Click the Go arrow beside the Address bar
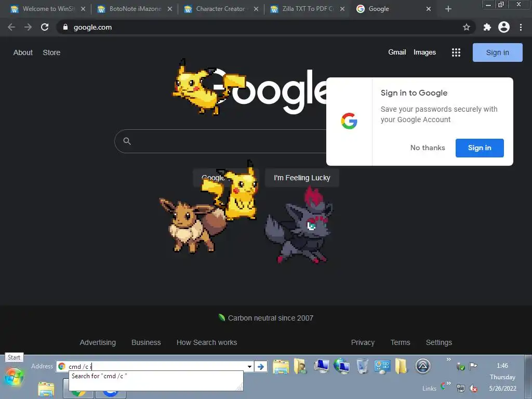532x399 pixels. click(x=261, y=366)
